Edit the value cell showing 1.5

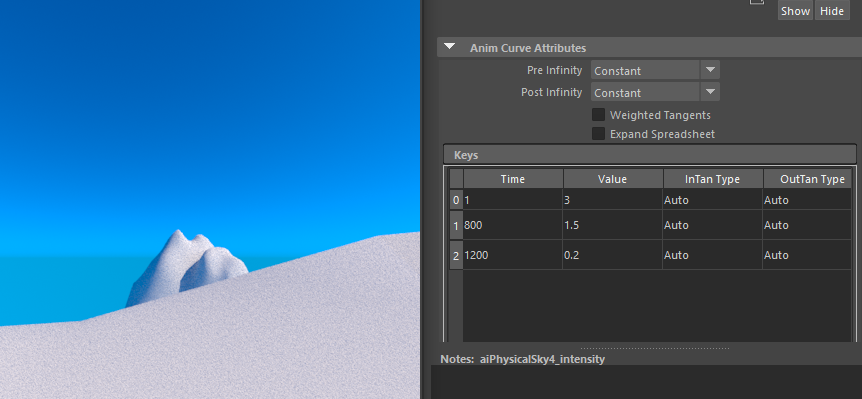tap(612, 225)
